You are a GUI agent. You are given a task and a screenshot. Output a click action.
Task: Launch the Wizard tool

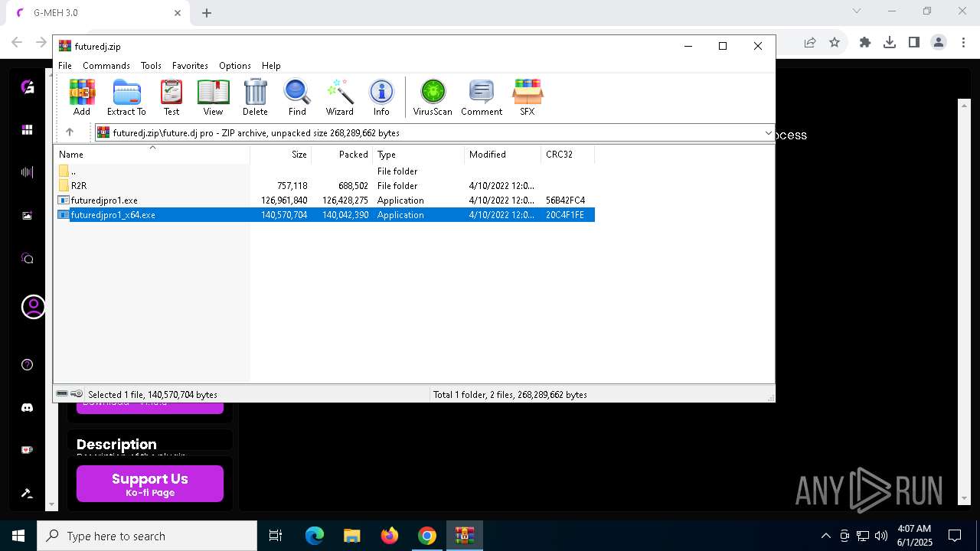coord(339,97)
